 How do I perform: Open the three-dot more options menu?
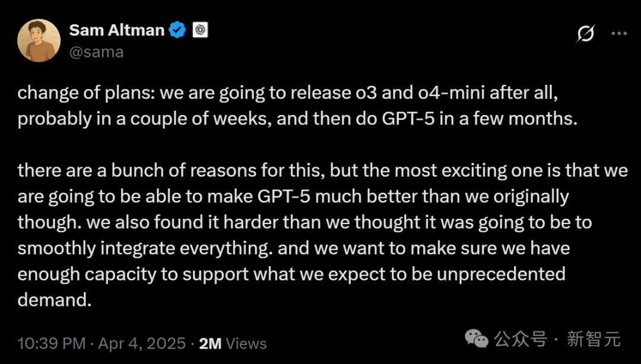(619, 34)
